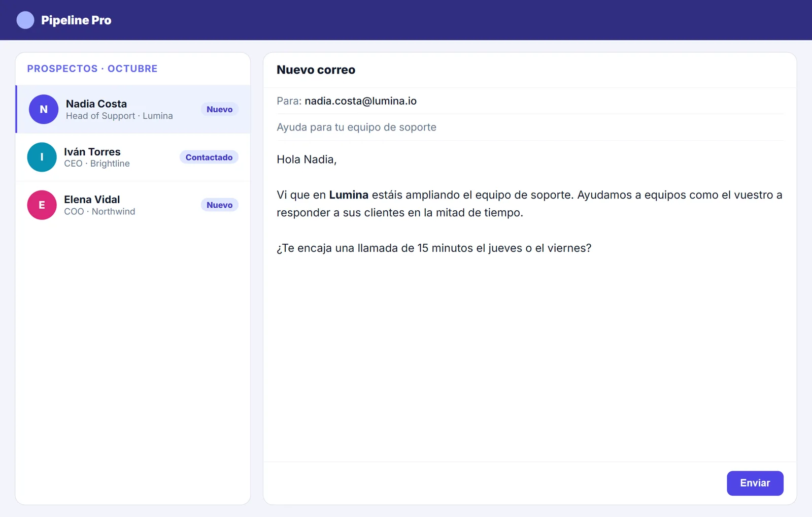Click the Contactado badge on Iván Torres

(x=209, y=157)
